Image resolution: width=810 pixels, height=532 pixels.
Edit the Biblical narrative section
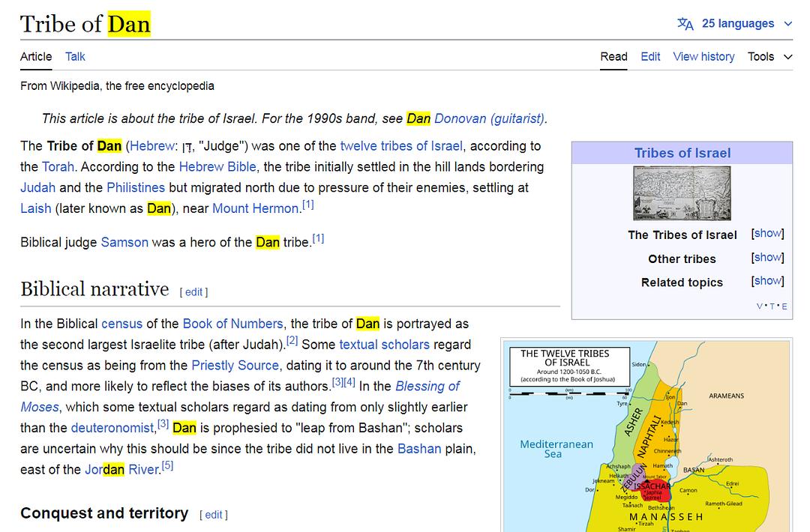pyautogui.click(x=193, y=292)
